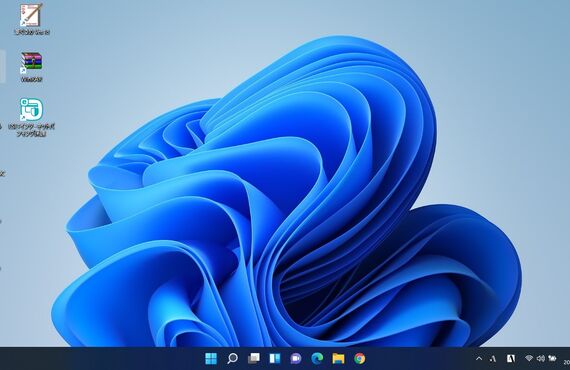Select the teal banking shield desktop shortcut

[x=32, y=117]
